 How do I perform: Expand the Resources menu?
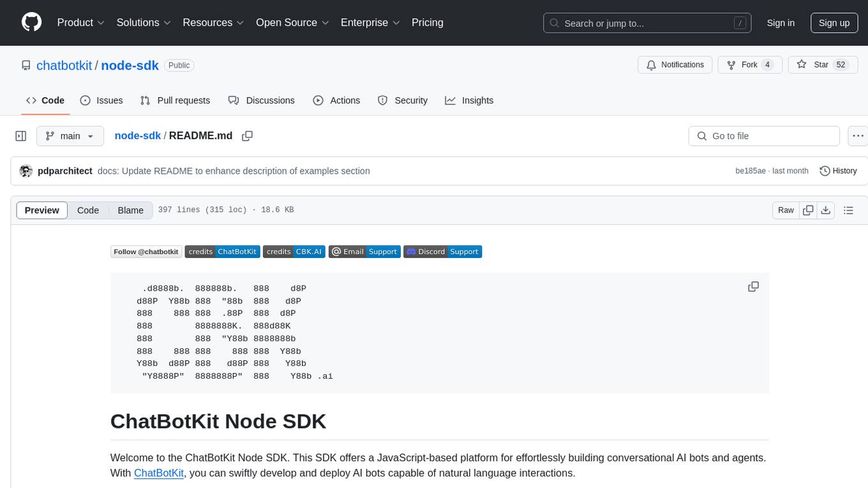pos(213,22)
